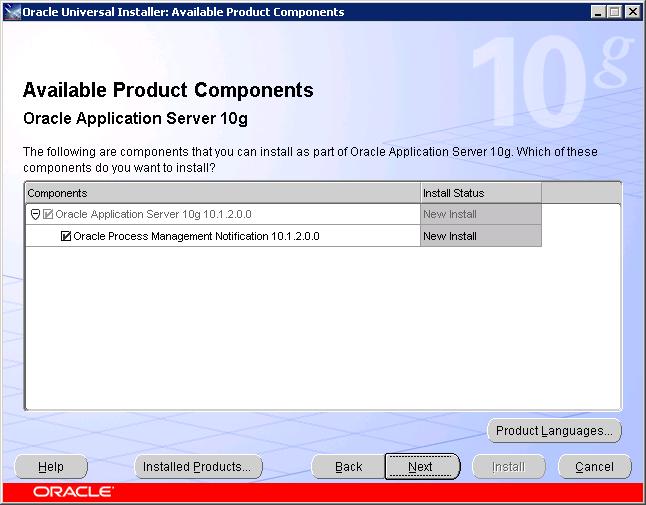Screen dimensions: 646x505
Task: Show Installed Products list
Action: pyautogui.click(x=198, y=467)
